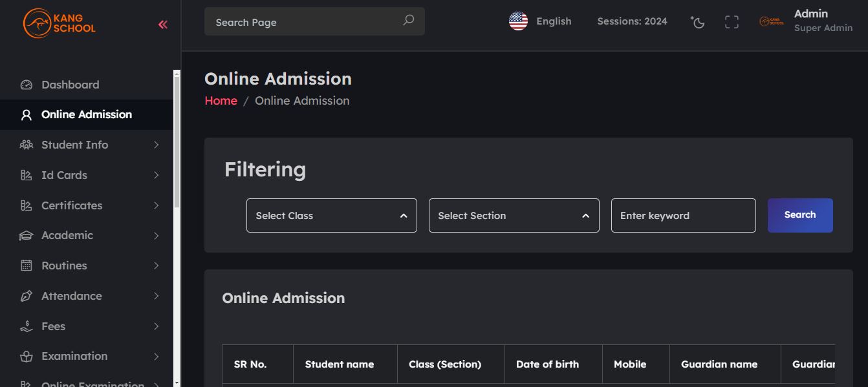The image size is (868, 387).
Task: Expand the Routines submenu chevron
Action: [x=156, y=266]
